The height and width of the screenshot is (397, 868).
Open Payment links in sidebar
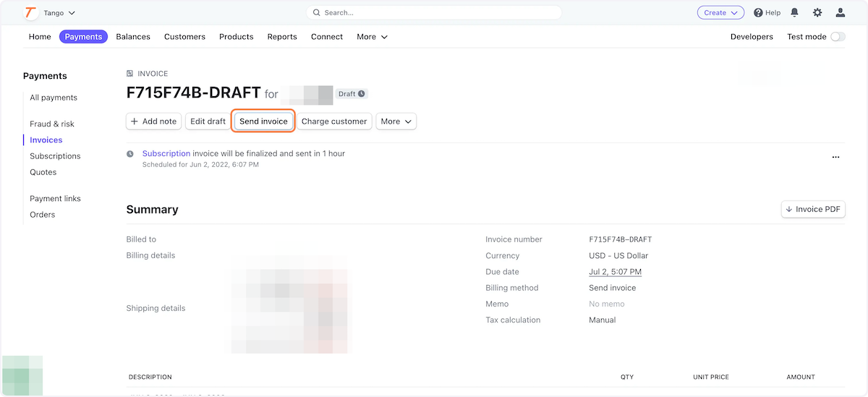55,198
